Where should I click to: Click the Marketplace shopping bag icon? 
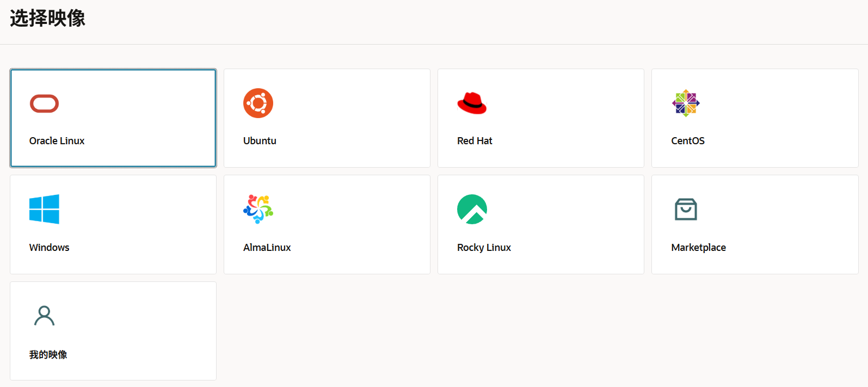(686, 209)
